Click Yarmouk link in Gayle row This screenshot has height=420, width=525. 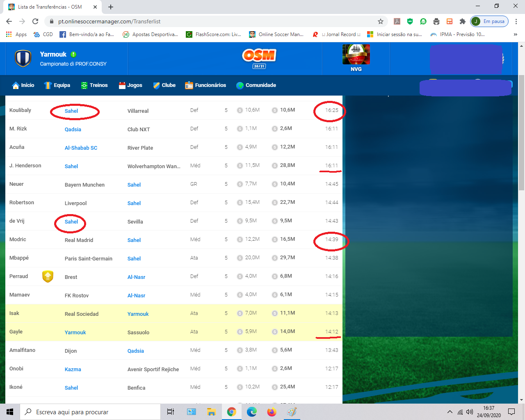75,333
